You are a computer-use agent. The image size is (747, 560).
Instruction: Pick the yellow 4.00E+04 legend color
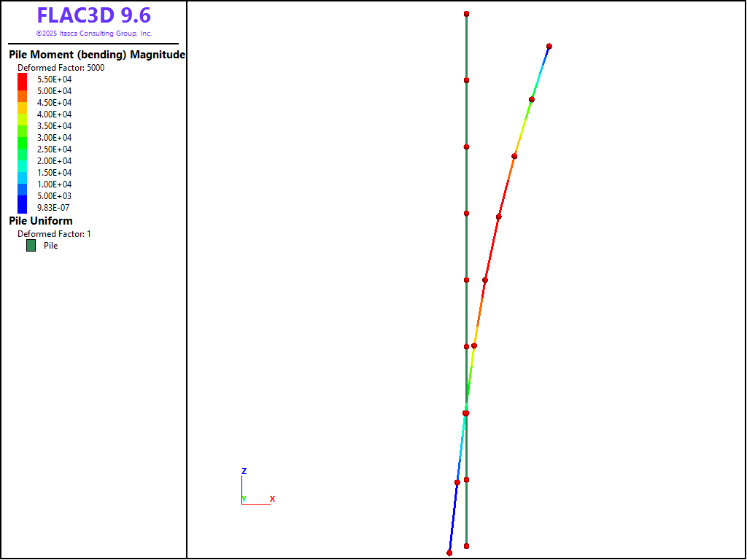tap(23, 114)
